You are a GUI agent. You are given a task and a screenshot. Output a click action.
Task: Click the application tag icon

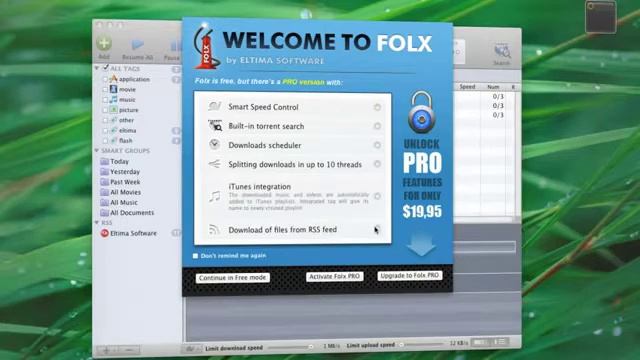(x=114, y=79)
